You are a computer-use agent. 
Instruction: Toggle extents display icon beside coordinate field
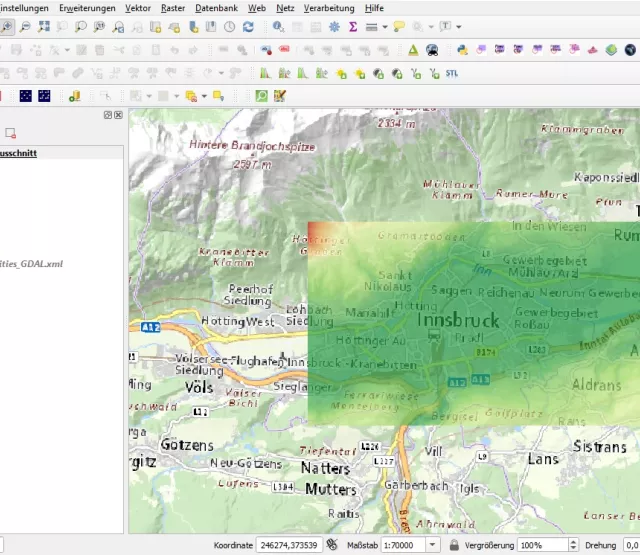[332, 545]
